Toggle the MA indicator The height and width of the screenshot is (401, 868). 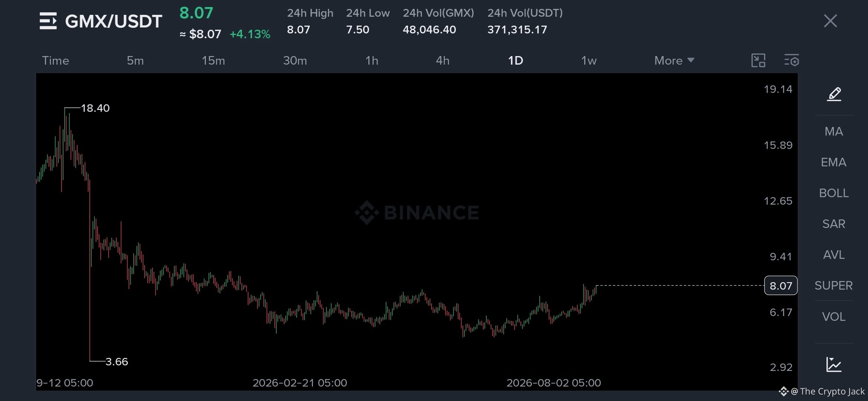[x=834, y=131]
